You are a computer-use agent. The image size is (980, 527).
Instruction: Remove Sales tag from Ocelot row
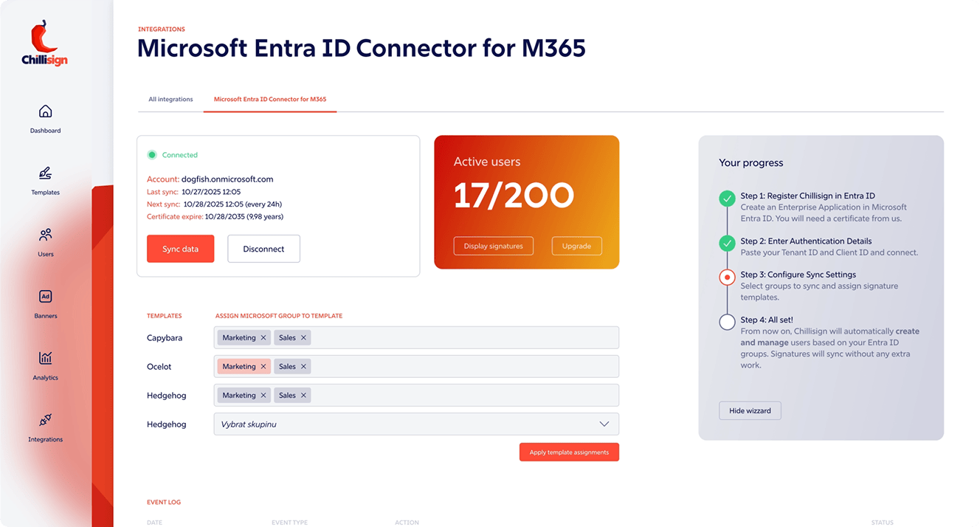pos(303,367)
